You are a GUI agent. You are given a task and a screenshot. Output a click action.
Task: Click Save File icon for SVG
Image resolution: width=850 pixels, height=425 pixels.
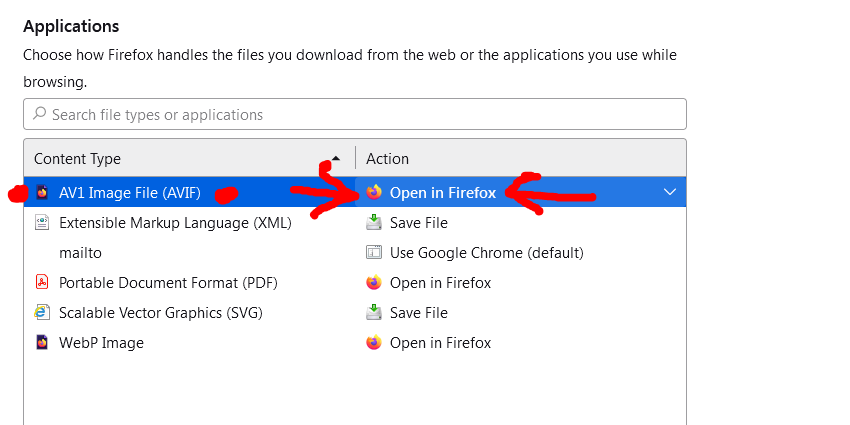tap(374, 312)
